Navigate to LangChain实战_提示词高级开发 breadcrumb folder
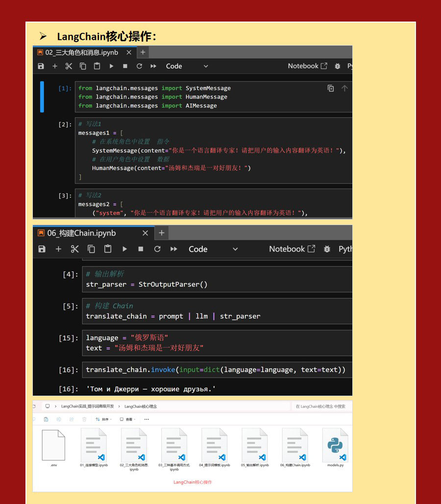 coord(87,406)
